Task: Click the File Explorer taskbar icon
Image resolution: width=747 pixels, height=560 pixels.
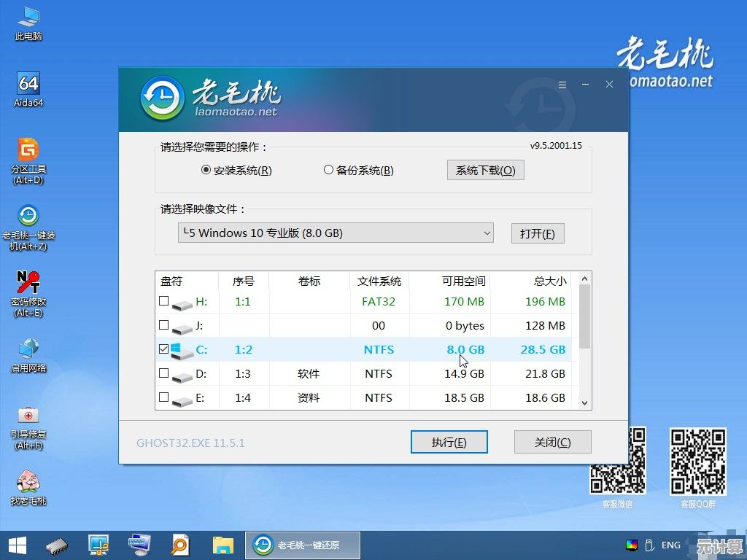Action: tap(222, 544)
